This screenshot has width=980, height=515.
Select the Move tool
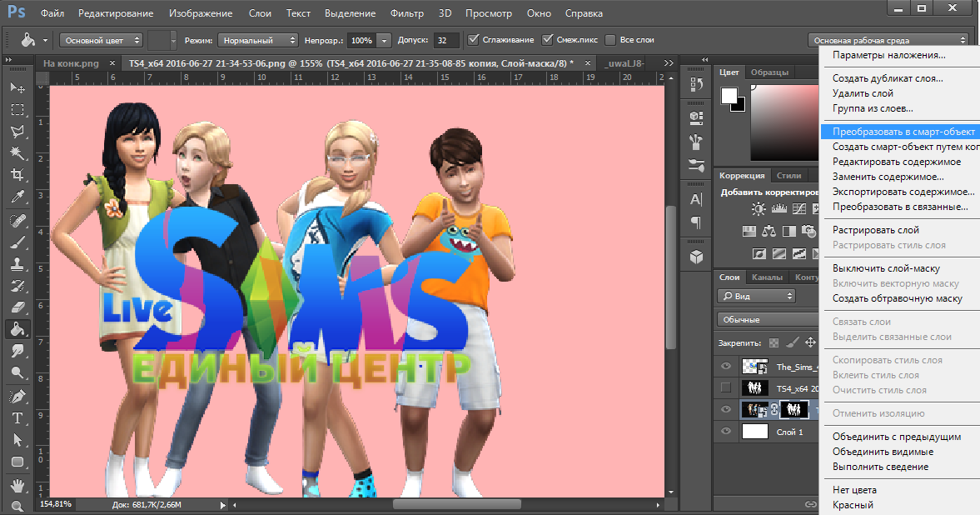click(17, 87)
